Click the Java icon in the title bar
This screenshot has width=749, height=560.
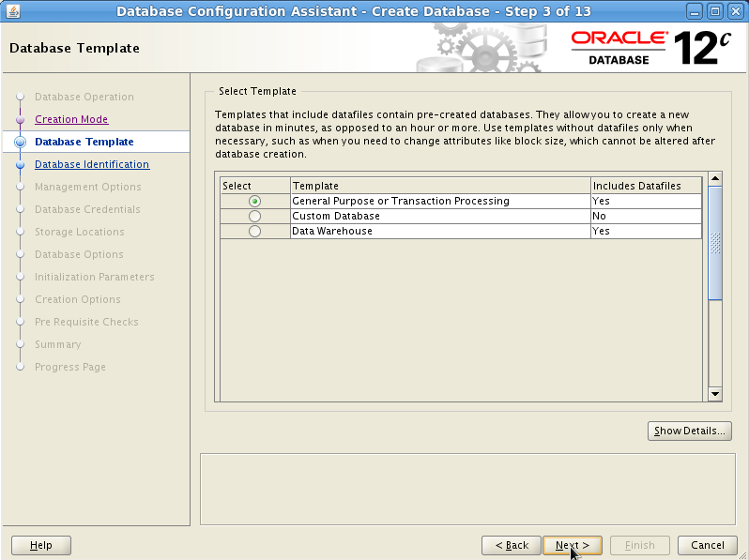point(12,11)
